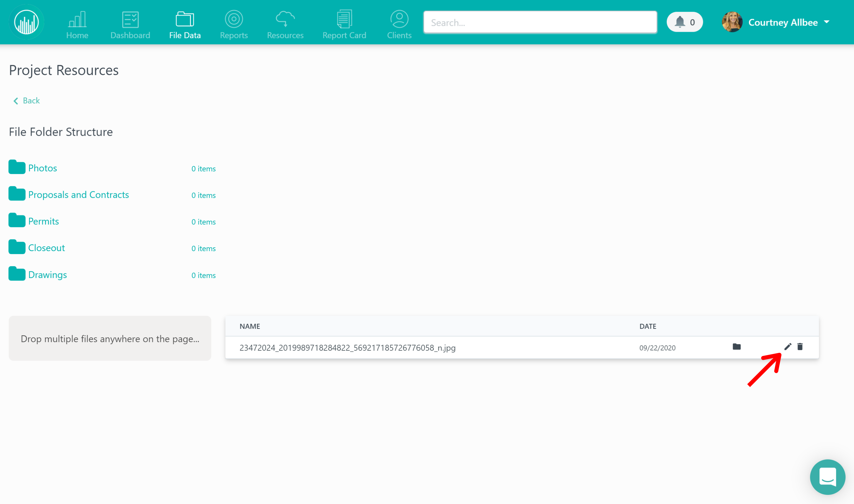Open the Resources cloud icon
The image size is (854, 504).
coord(285,19)
